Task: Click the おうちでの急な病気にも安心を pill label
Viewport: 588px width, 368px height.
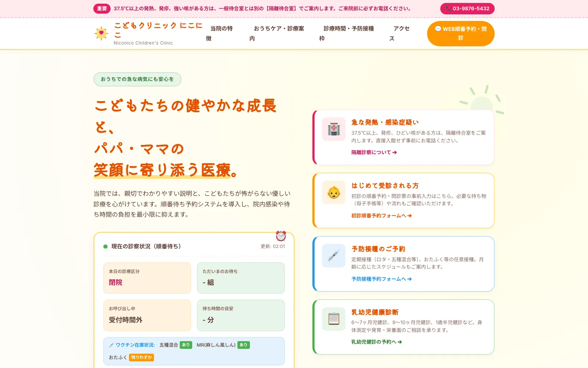Action: [x=137, y=79]
